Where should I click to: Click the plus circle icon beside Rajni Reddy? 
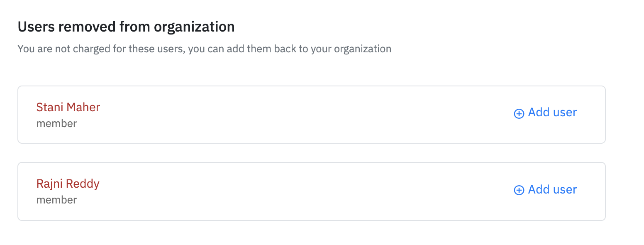click(519, 190)
